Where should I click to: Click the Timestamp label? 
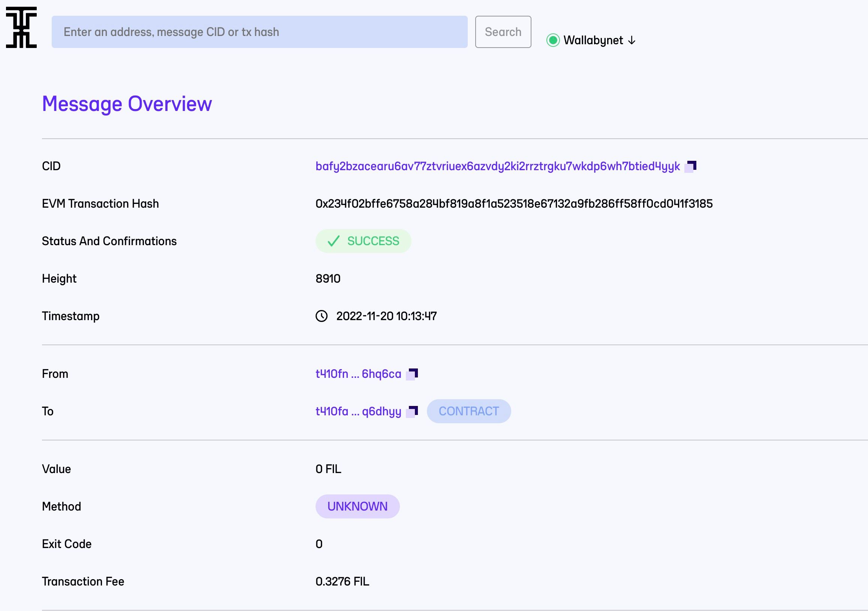click(x=71, y=316)
